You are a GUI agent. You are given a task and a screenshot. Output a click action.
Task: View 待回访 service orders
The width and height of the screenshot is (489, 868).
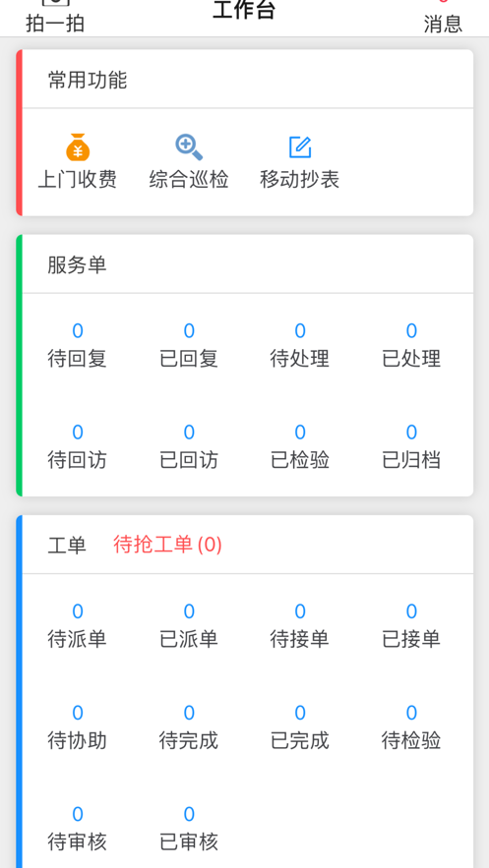(77, 446)
